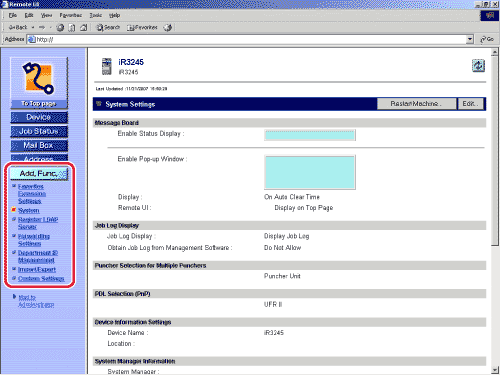Select the Add. Func. sidebar button
Screen dimensions: 500x375
click(x=39, y=173)
